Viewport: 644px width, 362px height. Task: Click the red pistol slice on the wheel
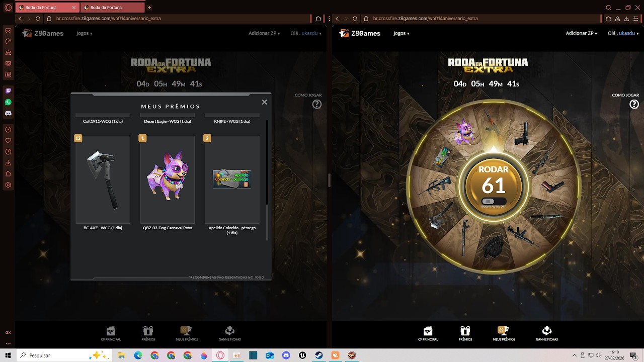tap(553, 186)
